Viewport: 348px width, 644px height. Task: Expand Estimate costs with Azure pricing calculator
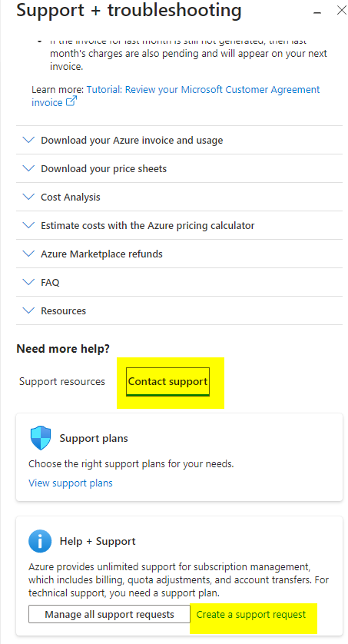[179, 225]
